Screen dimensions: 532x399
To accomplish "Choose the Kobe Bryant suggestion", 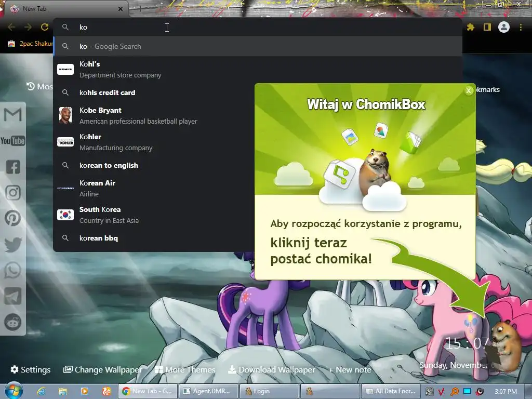I will 154,116.
